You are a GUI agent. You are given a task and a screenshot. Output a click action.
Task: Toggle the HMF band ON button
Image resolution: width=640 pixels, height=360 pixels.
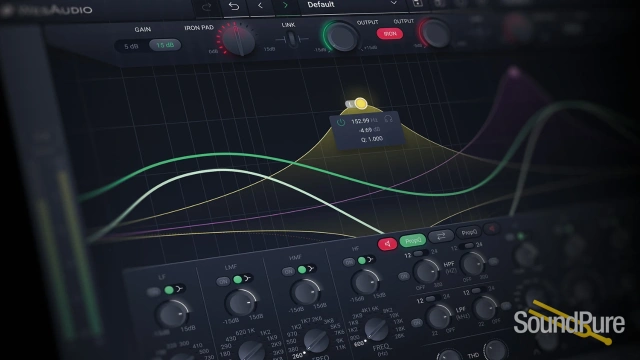click(x=288, y=272)
